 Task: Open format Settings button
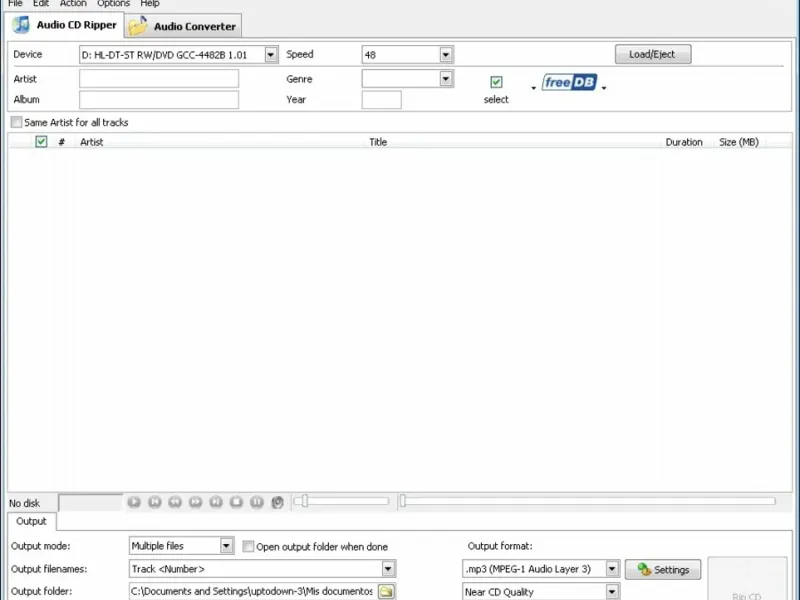coord(663,569)
